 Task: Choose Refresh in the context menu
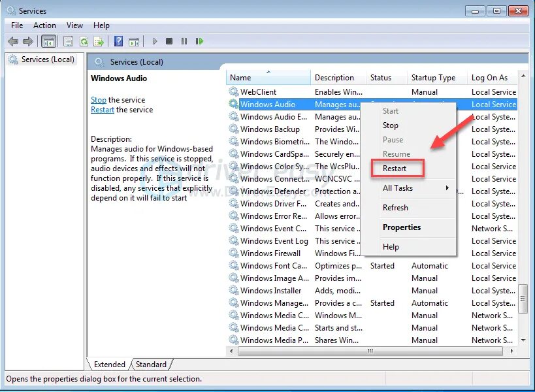point(409,207)
